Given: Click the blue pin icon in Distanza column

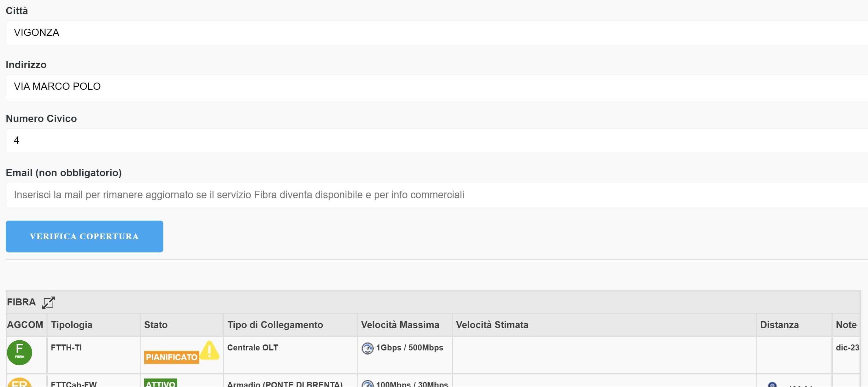Looking at the screenshot, I should (x=772, y=384).
